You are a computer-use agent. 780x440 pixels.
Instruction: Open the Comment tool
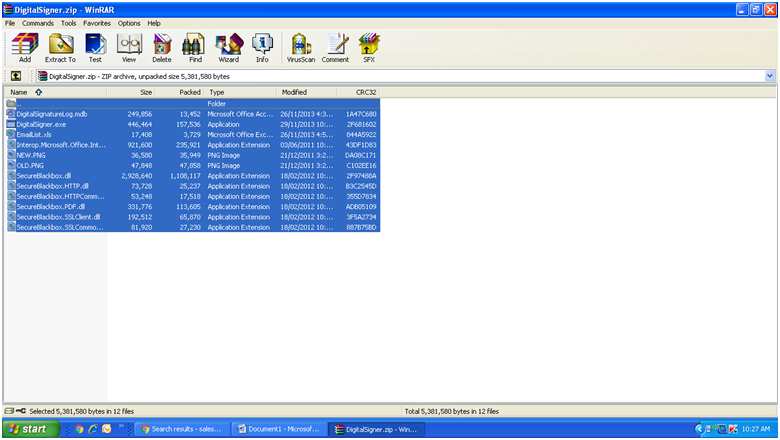click(x=335, y=48)
